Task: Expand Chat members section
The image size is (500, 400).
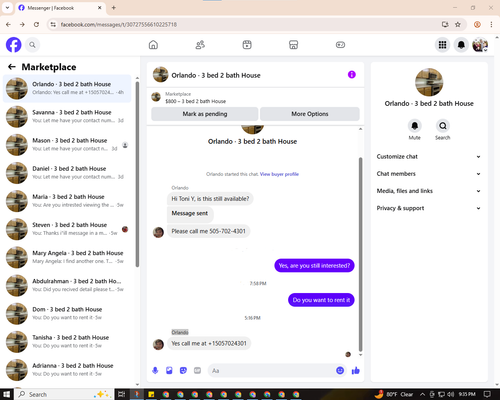Action: (x=429, y=174)
